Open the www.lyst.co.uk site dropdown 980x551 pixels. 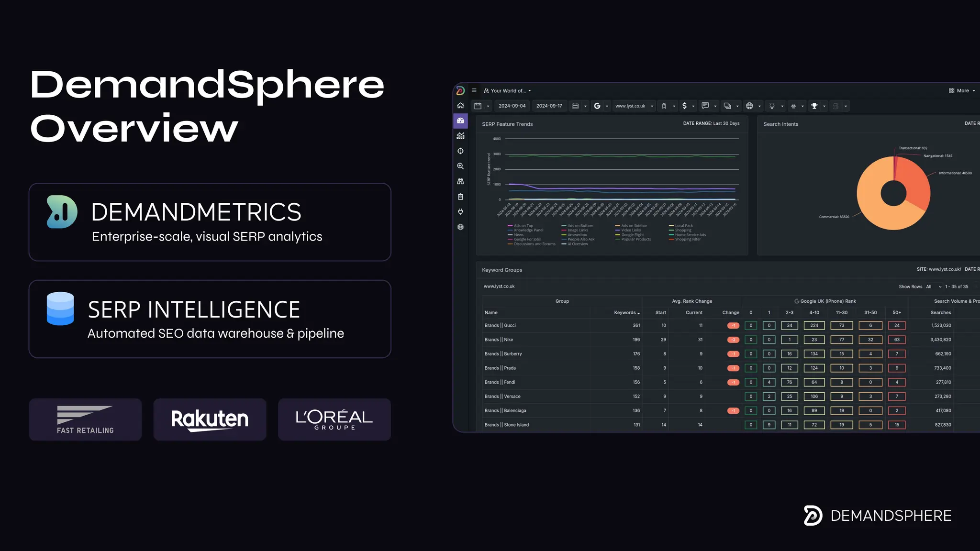tap(634, 106)
